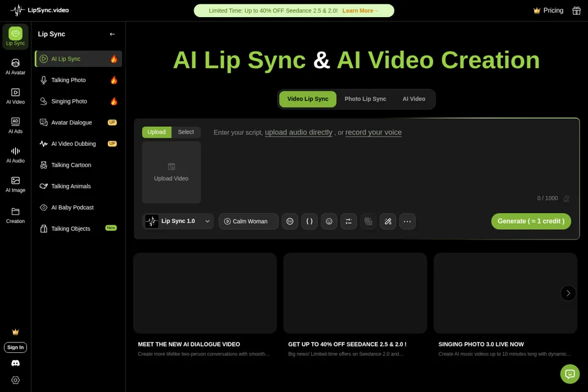Switch to AI Video tab
Viewport: 588px width, 392px height.
(x=414, y=99)
